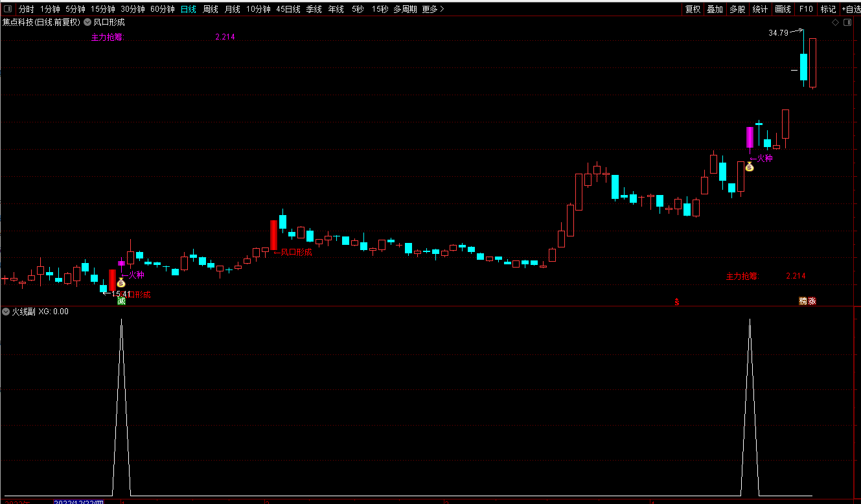Click the first white spike in 火线副 panel

pyautogui.click(x=121, y=408)
